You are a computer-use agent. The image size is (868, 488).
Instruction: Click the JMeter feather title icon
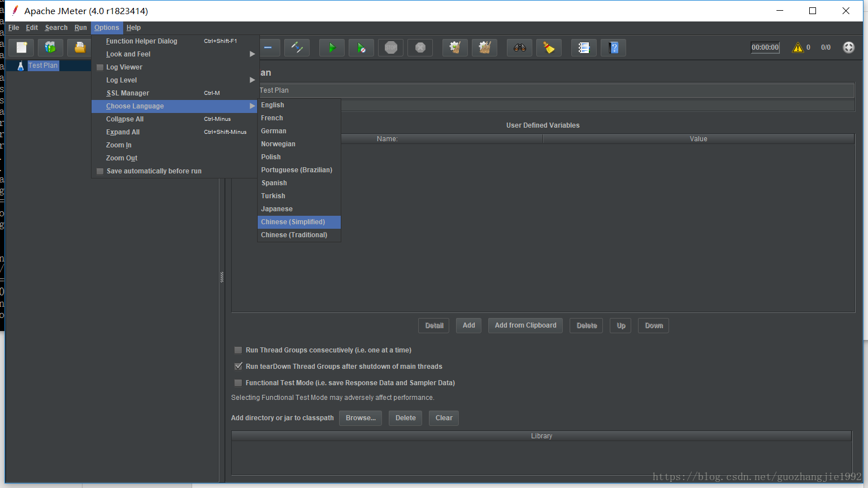(15, 11)
